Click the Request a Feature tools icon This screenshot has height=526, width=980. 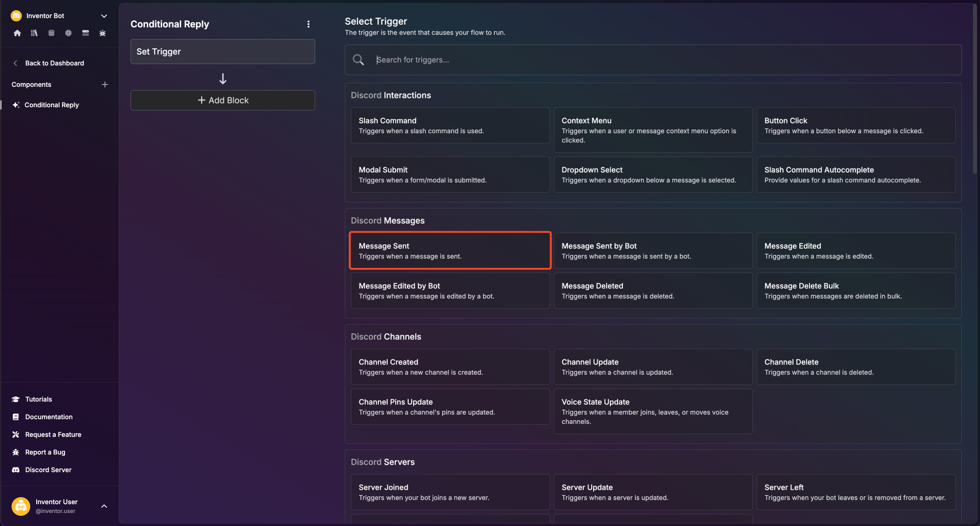click(15, 435)
